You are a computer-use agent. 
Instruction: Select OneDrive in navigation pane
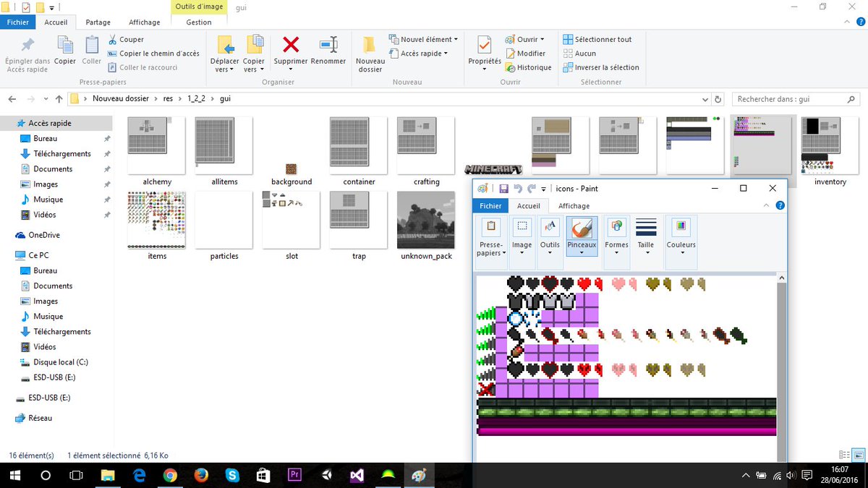click(x=43, y=235)
